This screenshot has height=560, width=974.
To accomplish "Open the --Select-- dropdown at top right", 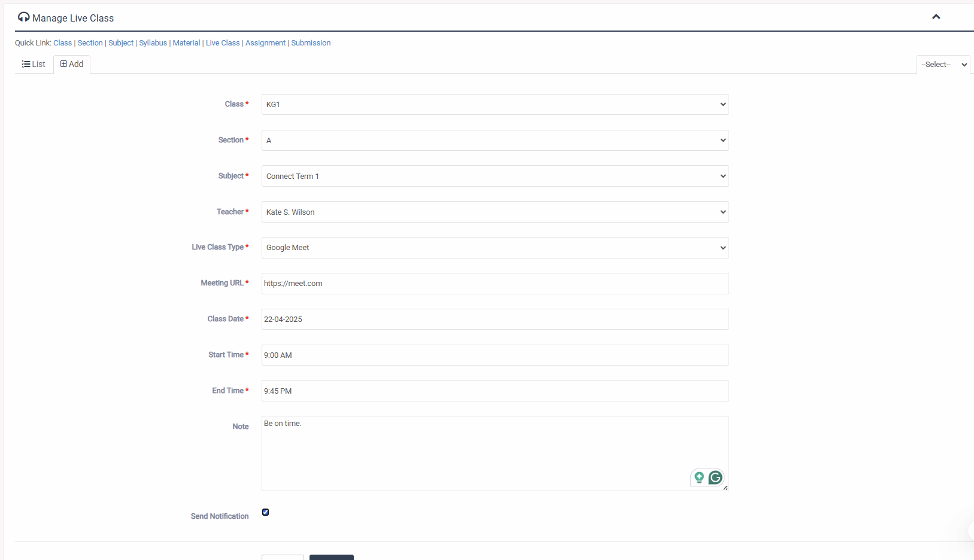I will [943, 65].
